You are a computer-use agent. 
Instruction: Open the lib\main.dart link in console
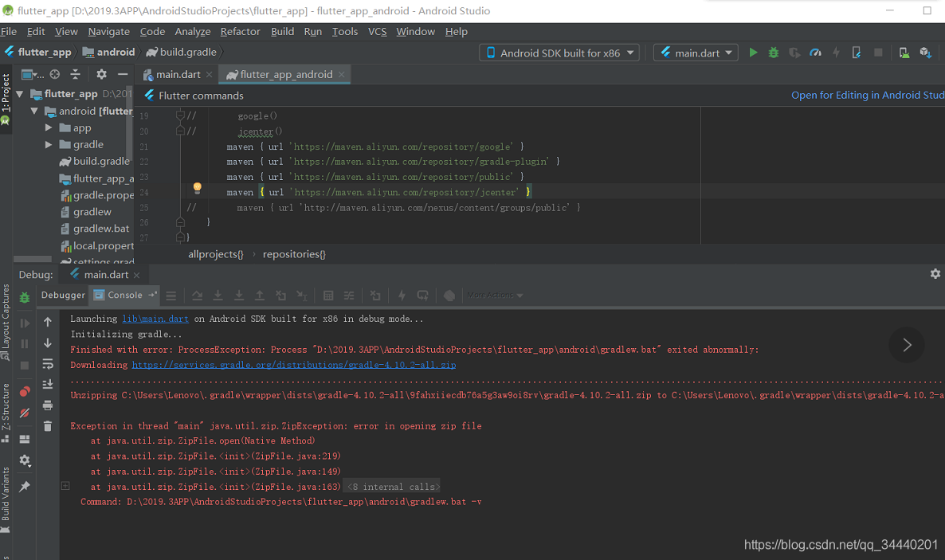tap(155, 319)
